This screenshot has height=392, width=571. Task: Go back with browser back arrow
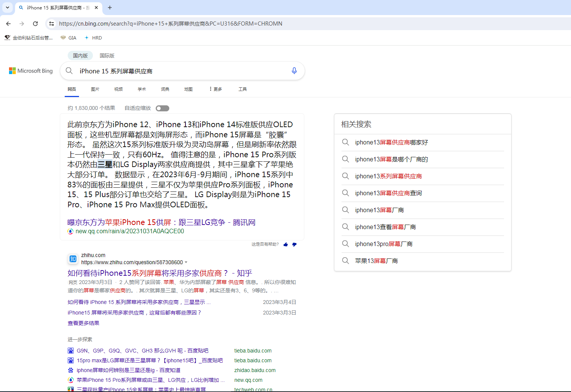8,24
